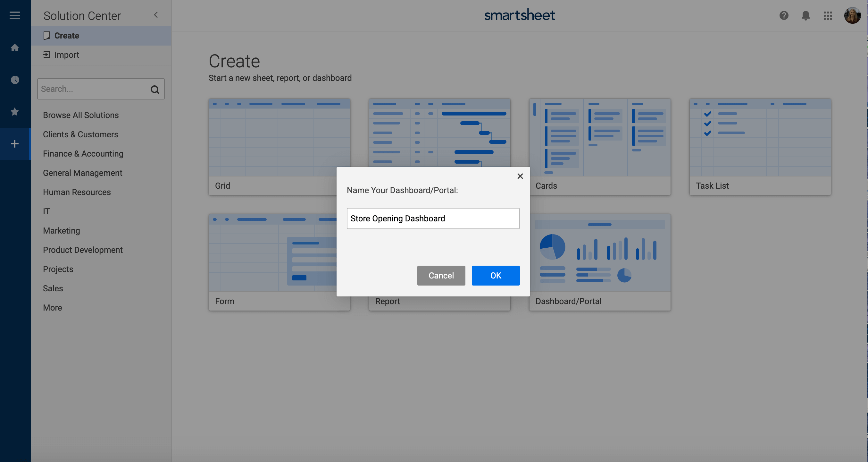Image resolution: width=868 pixels, height=462 pixels.
Task: Click the Smartsheet home icon
Action: point(15,48)
